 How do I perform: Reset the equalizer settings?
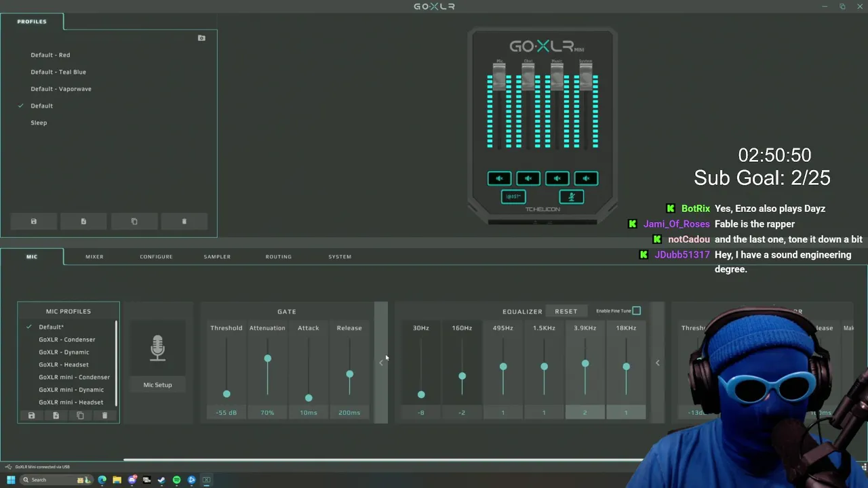pos(566,311)
